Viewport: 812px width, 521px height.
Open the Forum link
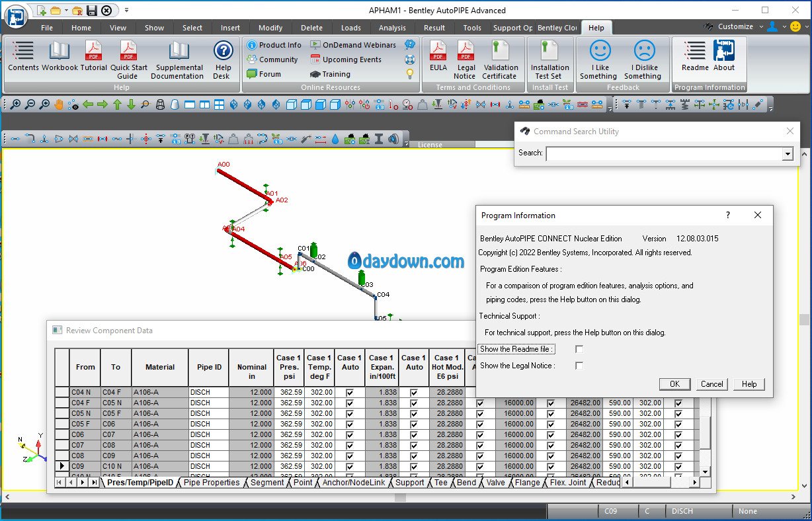(x=264, y=74)
